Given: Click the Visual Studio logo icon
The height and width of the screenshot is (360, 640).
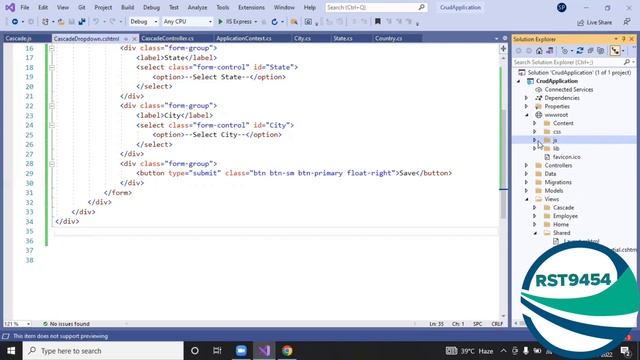Looking at the screenshot, I should [x=10, y=7].
